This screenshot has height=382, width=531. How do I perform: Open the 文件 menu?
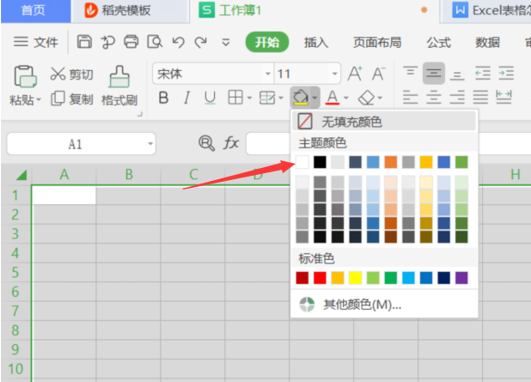coord(36,42)
